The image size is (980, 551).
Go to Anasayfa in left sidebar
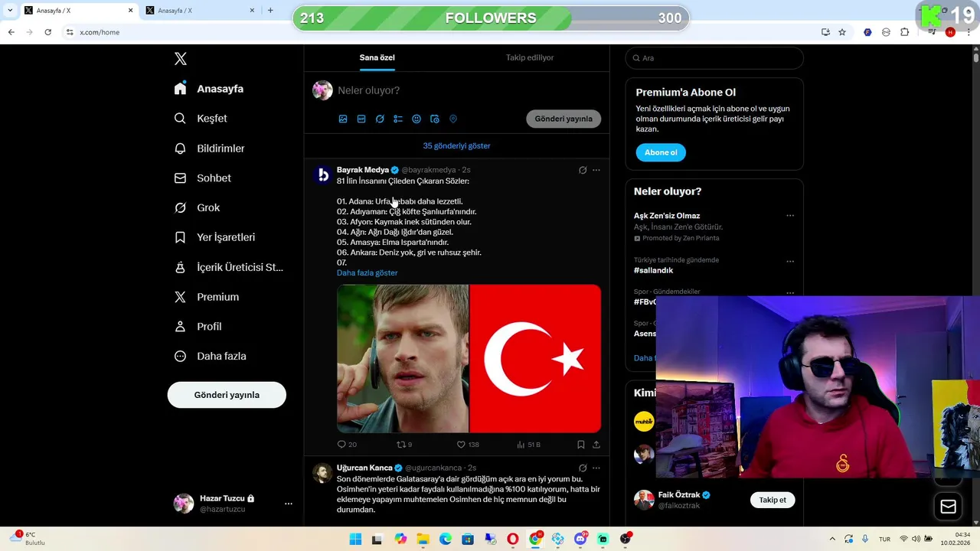click(209, 89)
